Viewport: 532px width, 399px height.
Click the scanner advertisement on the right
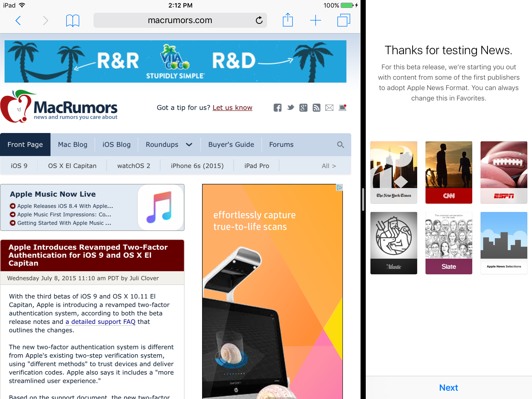[x=272, y=291]
